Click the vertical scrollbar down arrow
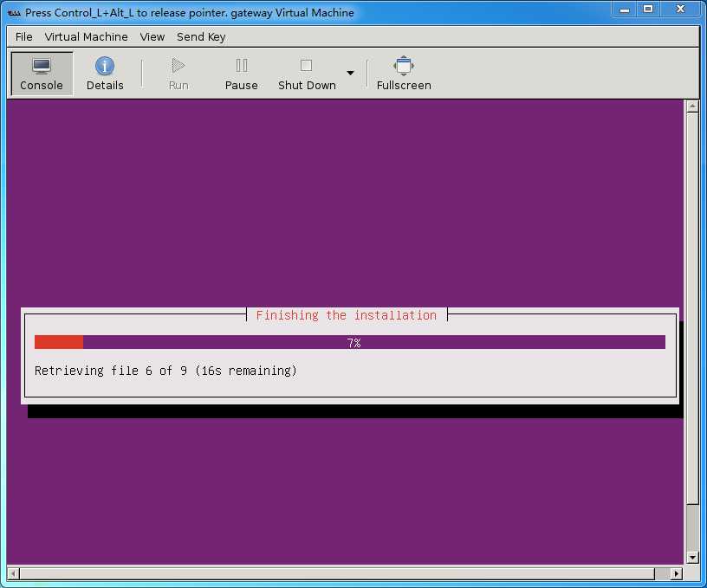The height and width of the screenshot is (588, 707). (x=692, y=558)
